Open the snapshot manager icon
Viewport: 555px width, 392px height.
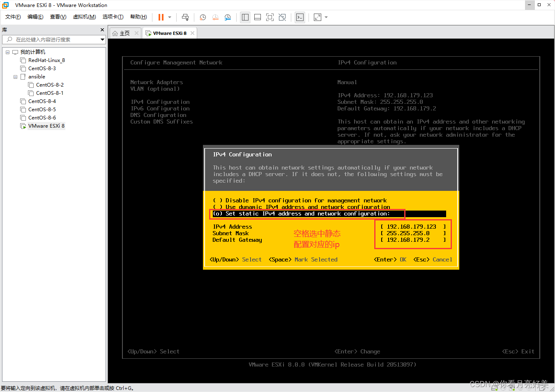click(x=228, y=17)
